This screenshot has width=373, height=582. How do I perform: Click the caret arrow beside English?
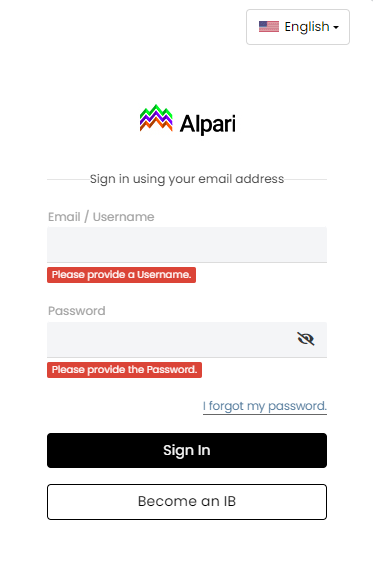click(x=336, y=27)
